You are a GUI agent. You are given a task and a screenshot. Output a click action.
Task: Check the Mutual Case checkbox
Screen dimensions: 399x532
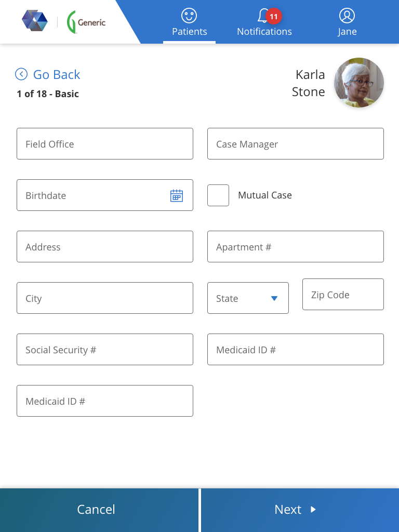click(218, 195)
